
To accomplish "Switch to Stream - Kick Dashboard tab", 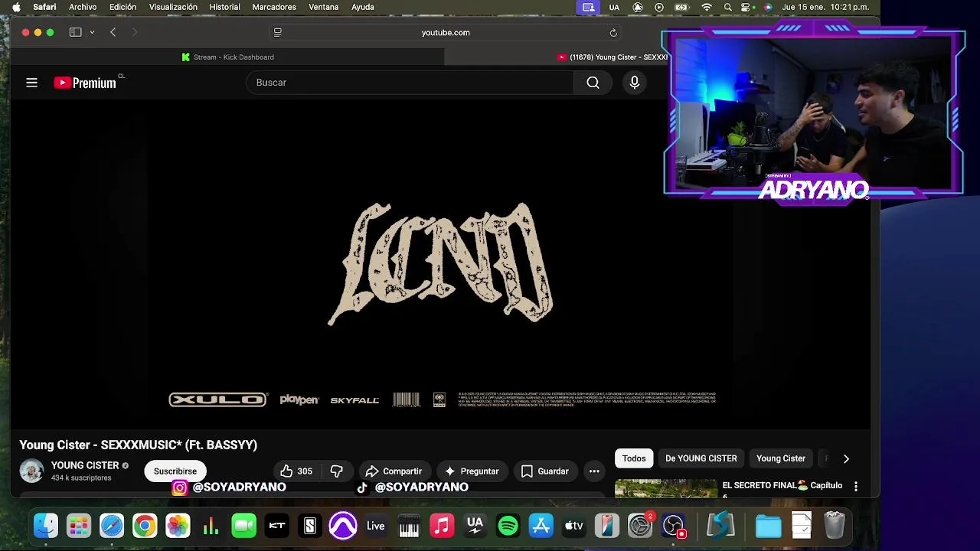I will tap(228, 57).
